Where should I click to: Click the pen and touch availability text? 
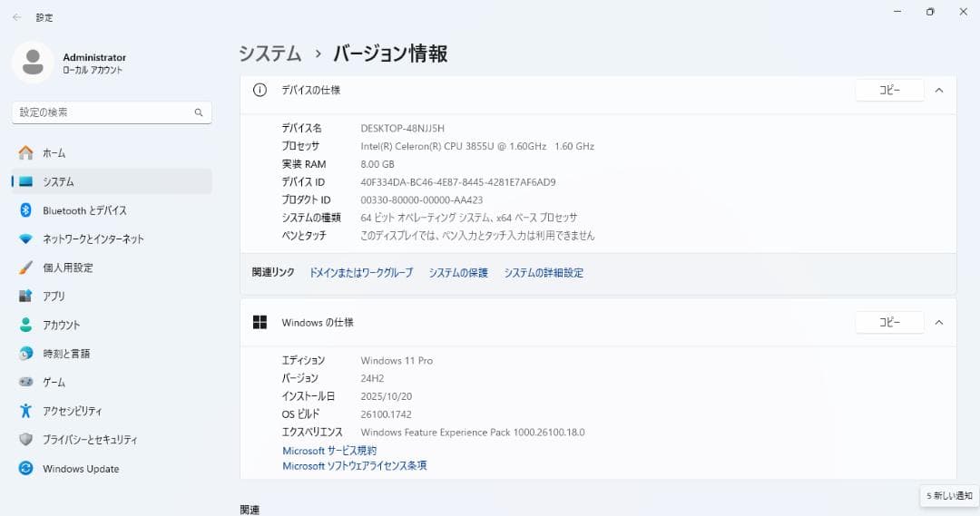[x=477, y=236]
